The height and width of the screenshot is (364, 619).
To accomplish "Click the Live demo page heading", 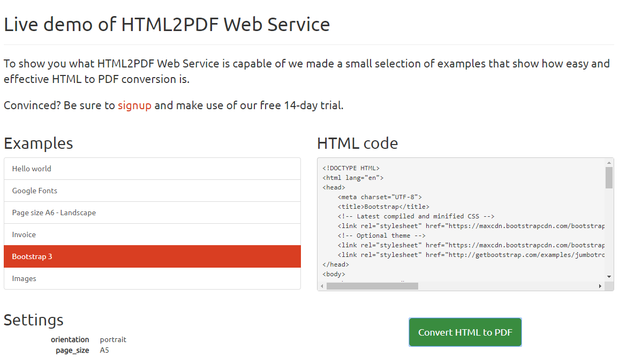I will [167, 24].
